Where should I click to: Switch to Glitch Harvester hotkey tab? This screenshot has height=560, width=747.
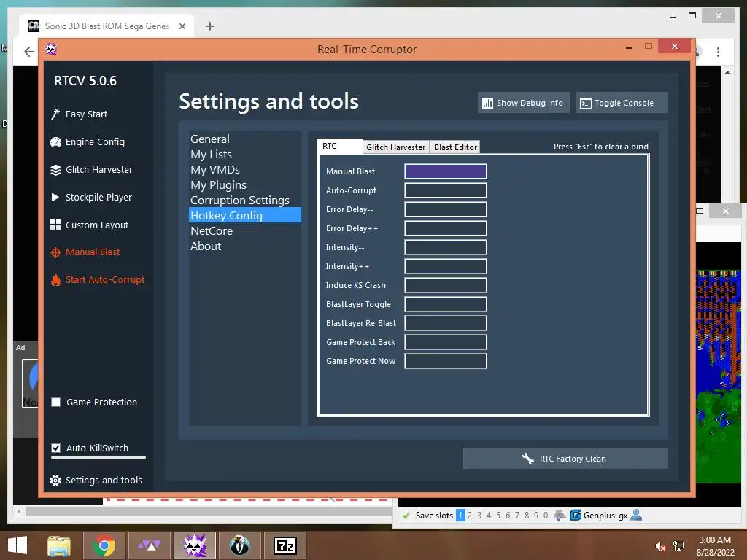[395, 147]
